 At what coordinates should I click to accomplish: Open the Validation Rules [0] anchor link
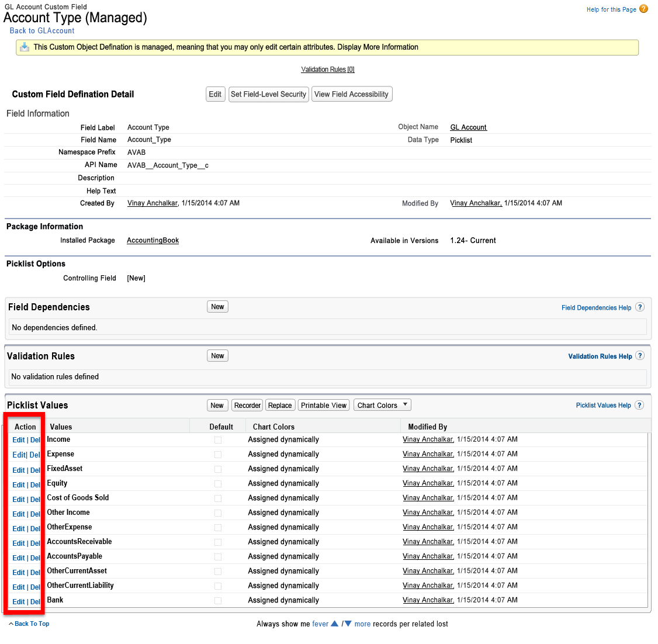point(327,70)
